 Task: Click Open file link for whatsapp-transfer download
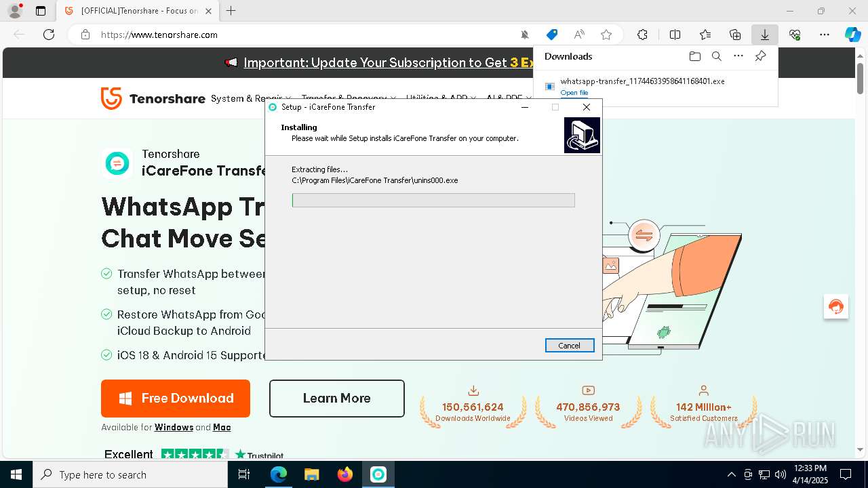[574, 93]
